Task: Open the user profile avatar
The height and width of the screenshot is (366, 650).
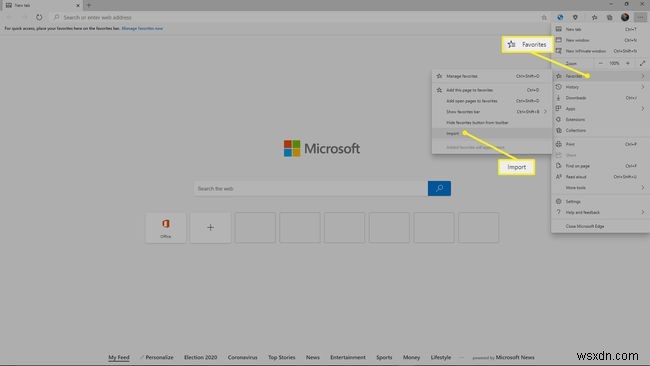Action: click(625, 17)
